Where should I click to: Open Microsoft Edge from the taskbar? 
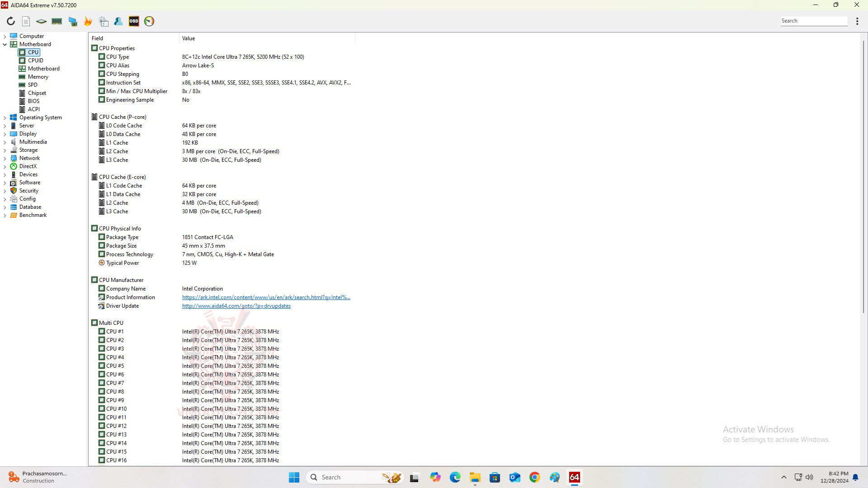point(455,477)
